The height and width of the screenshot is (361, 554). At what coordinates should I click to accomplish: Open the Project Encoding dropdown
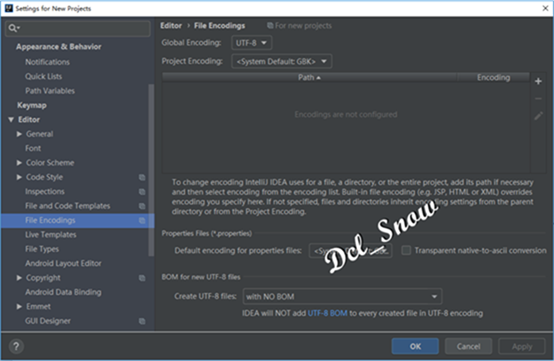pos(282,61)
